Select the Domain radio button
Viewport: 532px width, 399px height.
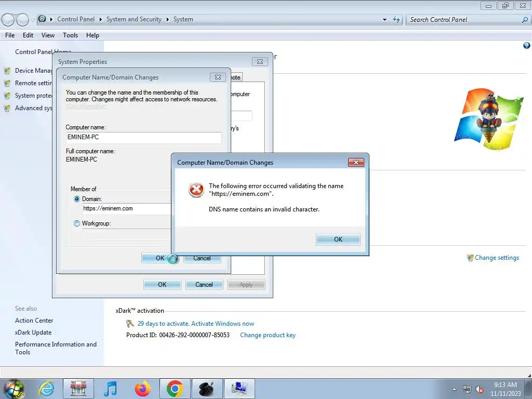coord(77,199)
